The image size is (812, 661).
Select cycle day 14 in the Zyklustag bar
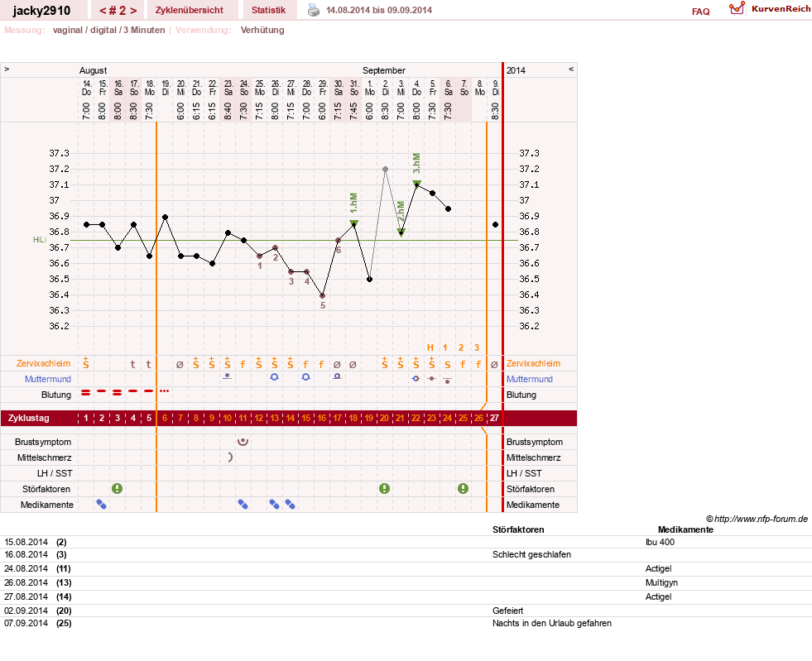tap(290, 418)
